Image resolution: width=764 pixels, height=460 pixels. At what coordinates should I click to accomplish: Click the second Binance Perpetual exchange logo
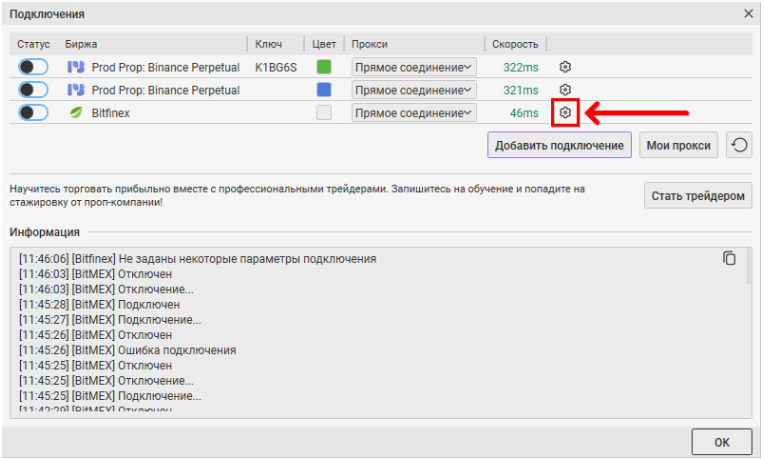point(75,90)
